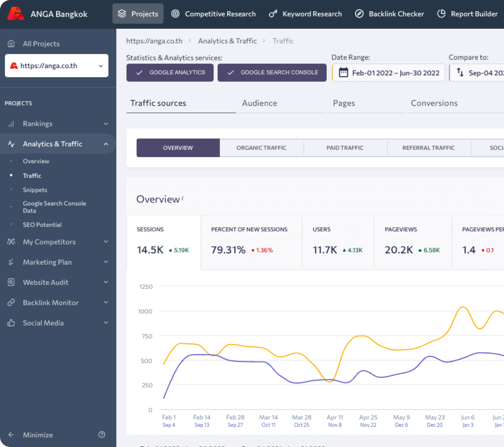The image size is (504, 447).
Task: Click the ANGA Bangkok red logo
Action: coord(15,14)
